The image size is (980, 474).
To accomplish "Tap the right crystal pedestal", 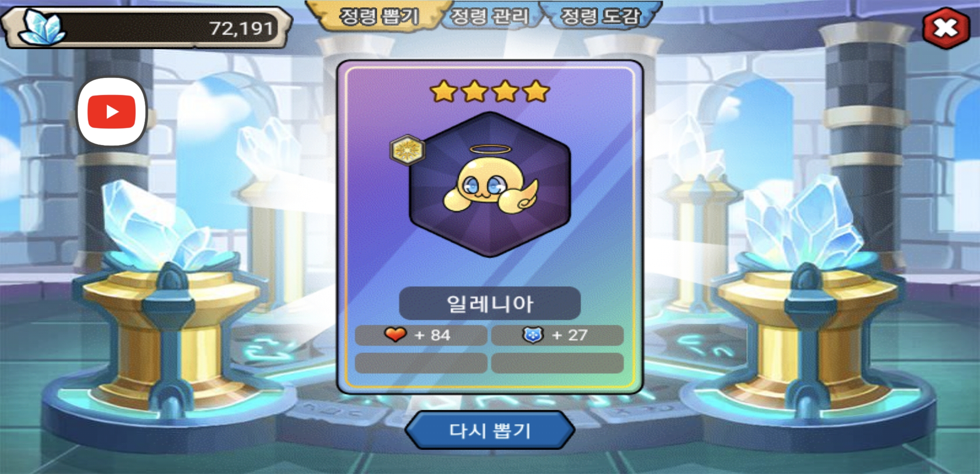I will coord(807,316).
